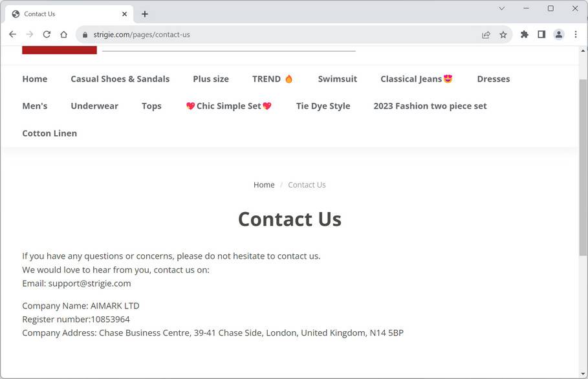Click the page vertical scrollbar
The width and height of the screenshot is (588, 379).
pos(583,168)
